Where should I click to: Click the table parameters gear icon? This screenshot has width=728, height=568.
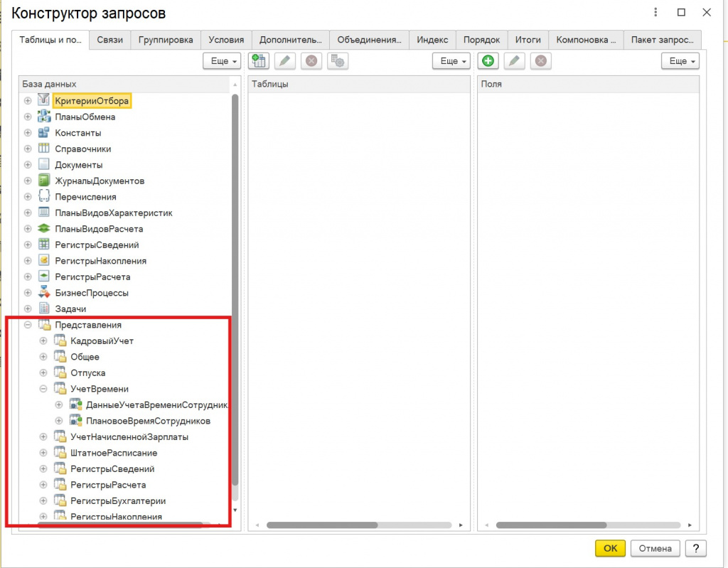(338, 61)
